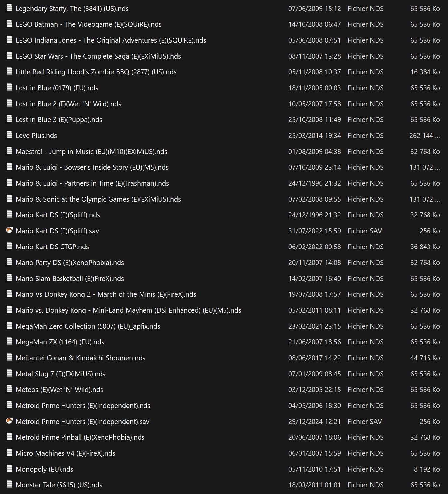This screenshot has width=448, height=494.
Task: Click the Meteos file icon
Action: coord(9,389)
